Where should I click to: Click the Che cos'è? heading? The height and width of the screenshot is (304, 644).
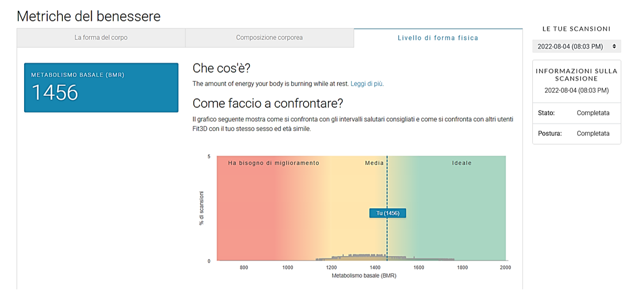point(222,68)
